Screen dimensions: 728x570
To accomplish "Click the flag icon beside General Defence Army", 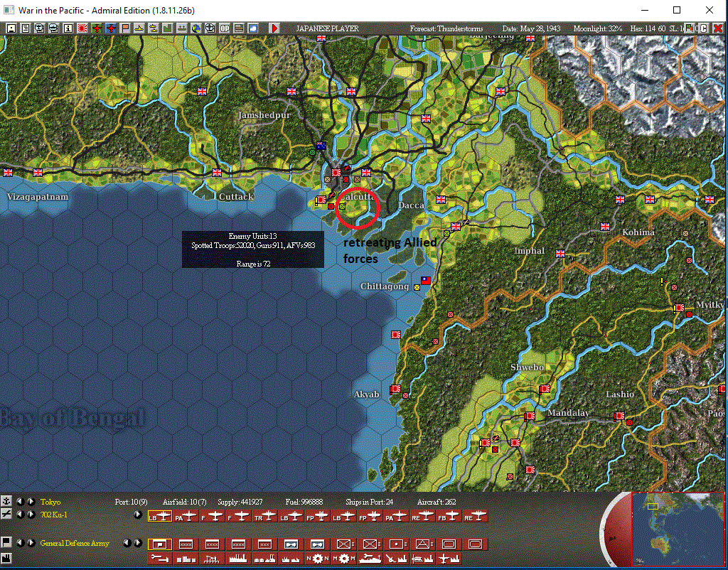I will pos(6,542).
